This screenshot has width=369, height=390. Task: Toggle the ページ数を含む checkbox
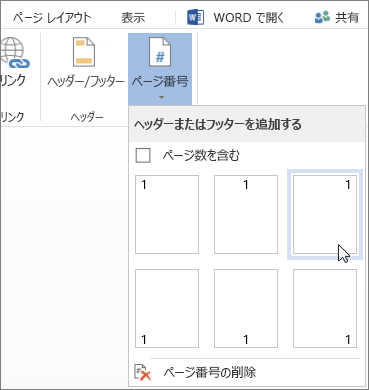143,156
